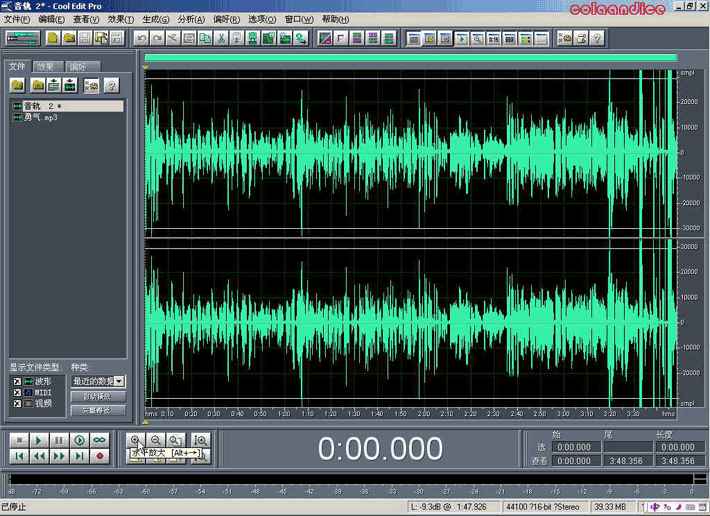Open the 效果(T) Effects menu

click(x=120, y=19)
